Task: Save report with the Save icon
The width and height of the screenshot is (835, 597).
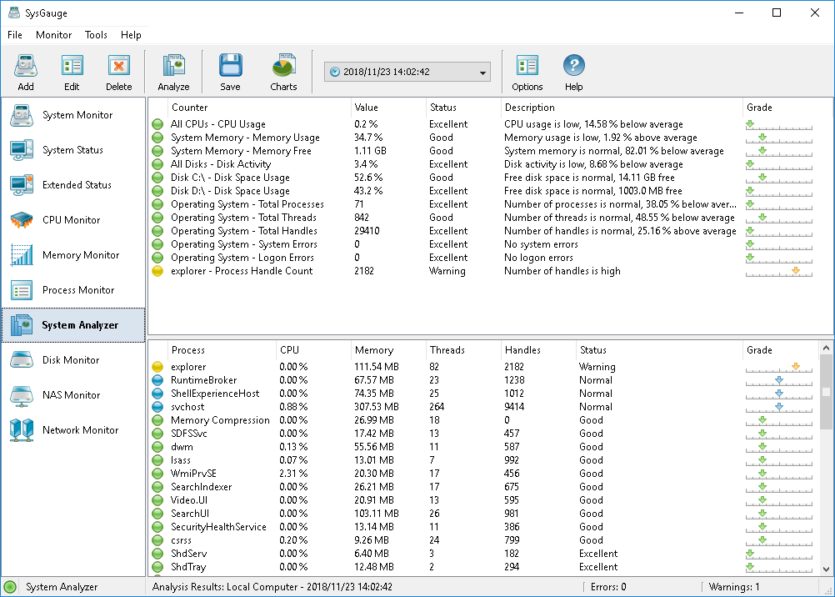Action: tap(231, 67)
